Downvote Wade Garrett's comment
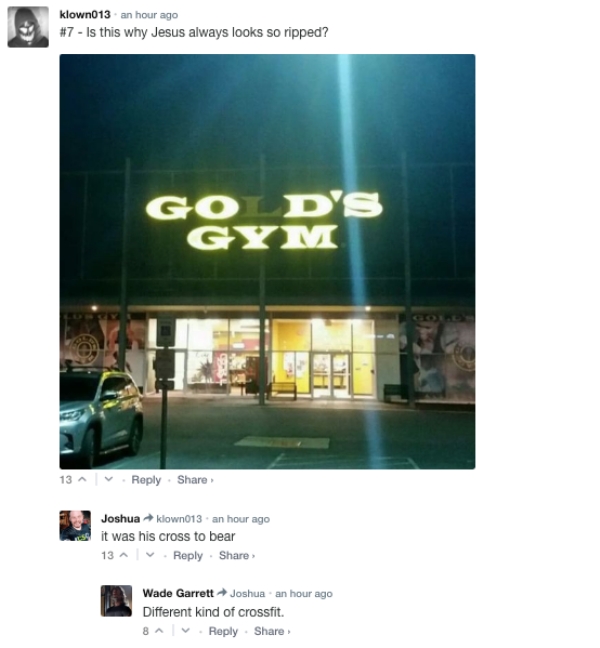The image size is (600, 648). [186, 631]
